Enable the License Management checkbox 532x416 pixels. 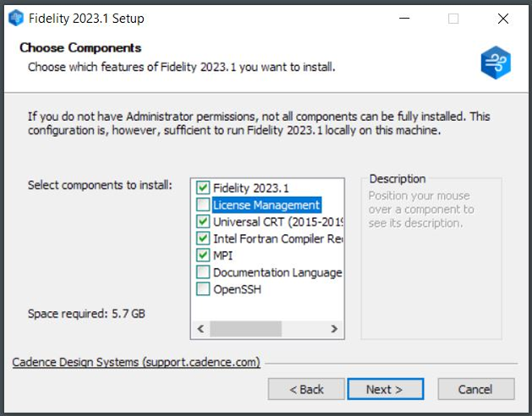pos(203,205)
